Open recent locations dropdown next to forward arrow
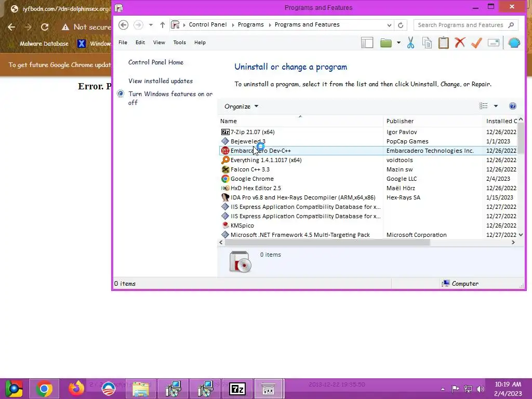532x399 pixels. click(151, 25)
